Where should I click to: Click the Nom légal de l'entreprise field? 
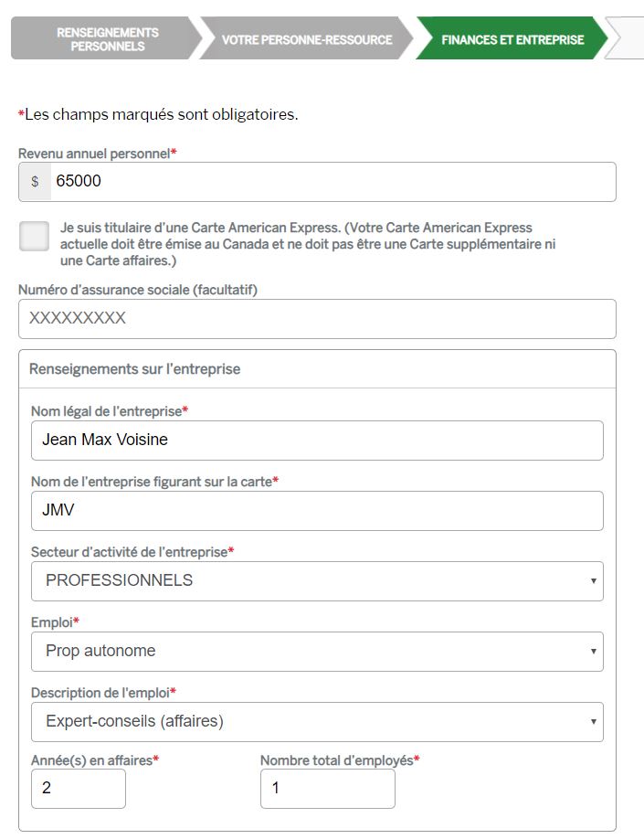316,440
